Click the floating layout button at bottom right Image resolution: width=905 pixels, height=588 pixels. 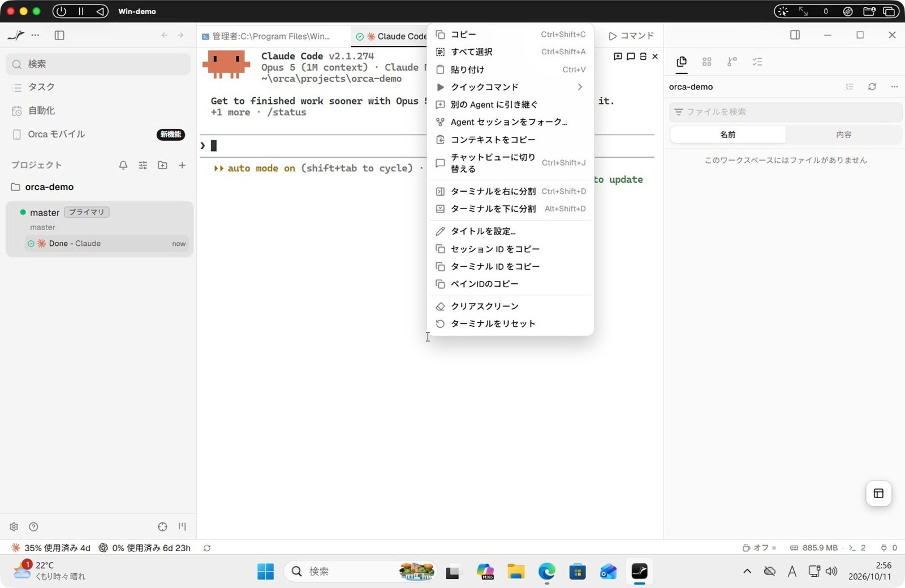(878, 494)
